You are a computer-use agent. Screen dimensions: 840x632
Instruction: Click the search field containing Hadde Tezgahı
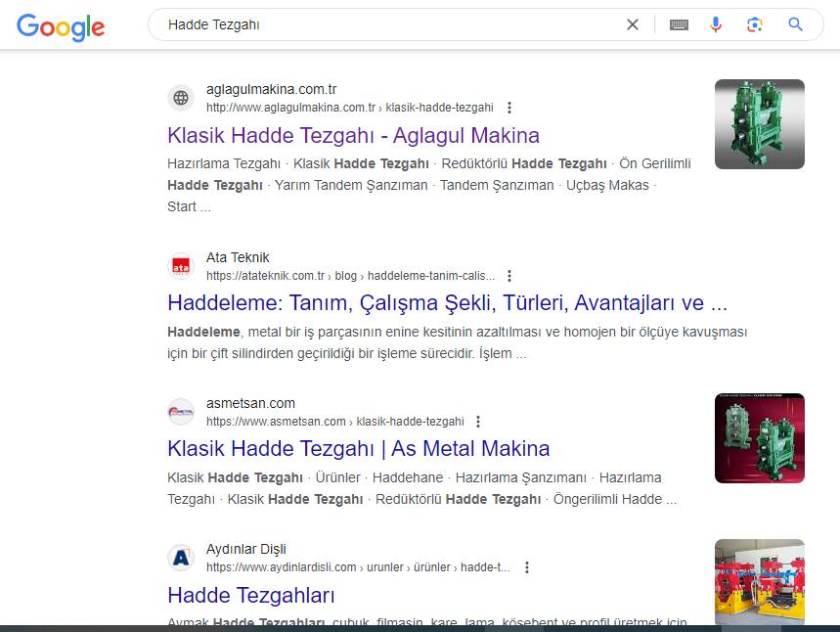pos(391,24)
